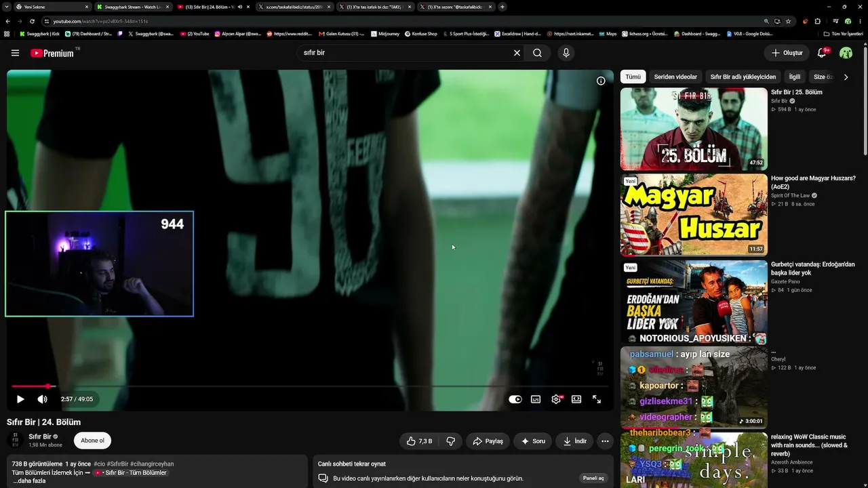
Task: Open the chat replay with Paneli aç
Action: click(593, 478)
